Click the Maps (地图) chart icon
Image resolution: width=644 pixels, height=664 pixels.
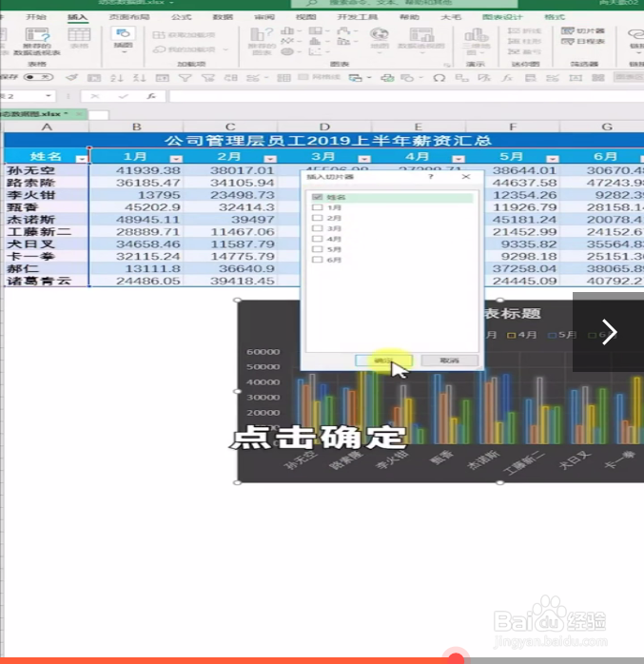(380, 38)
